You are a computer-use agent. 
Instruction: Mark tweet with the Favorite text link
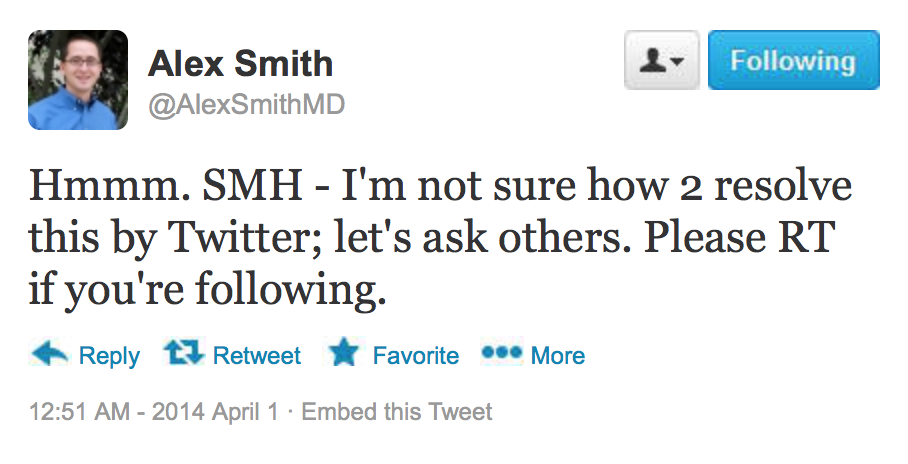click(x=416, y=355)
